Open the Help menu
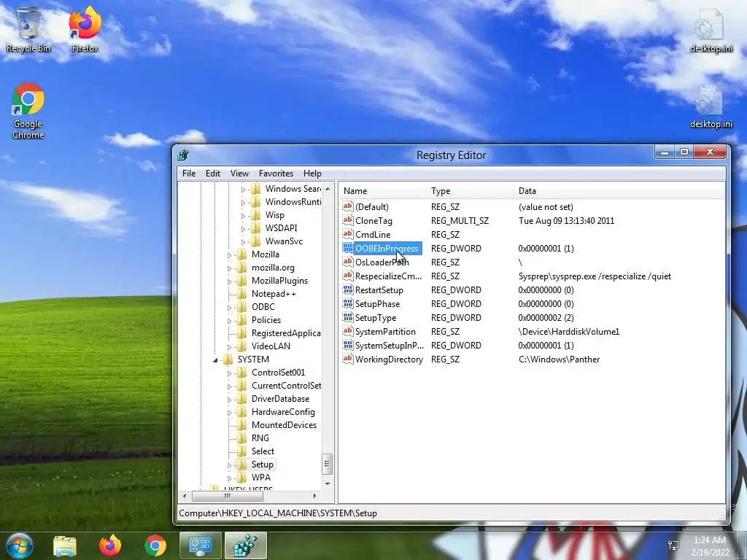This screenshot has height=560, width=747. [312, 174]
